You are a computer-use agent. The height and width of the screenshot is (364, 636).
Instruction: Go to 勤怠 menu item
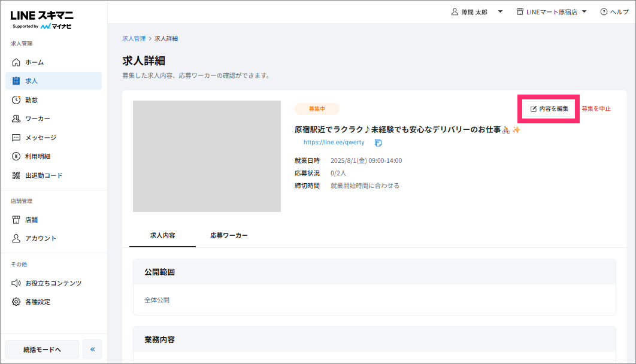point(53,100)
